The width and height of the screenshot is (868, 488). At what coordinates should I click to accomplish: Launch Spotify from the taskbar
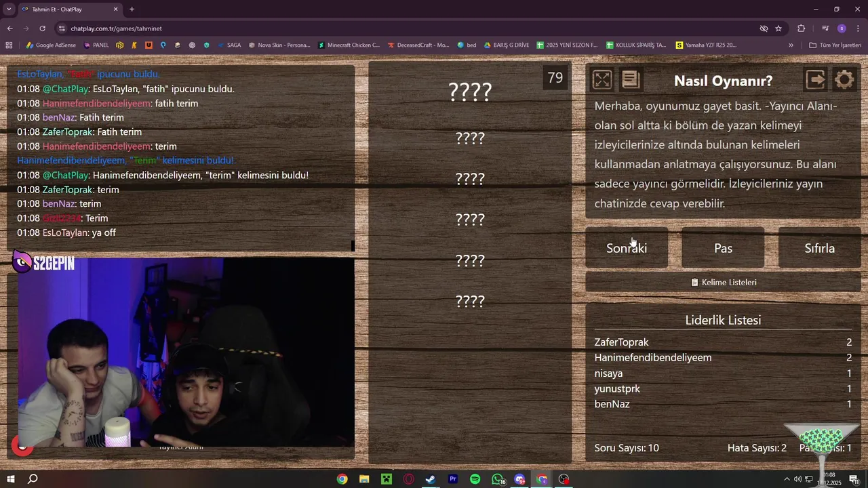point(475,479)
